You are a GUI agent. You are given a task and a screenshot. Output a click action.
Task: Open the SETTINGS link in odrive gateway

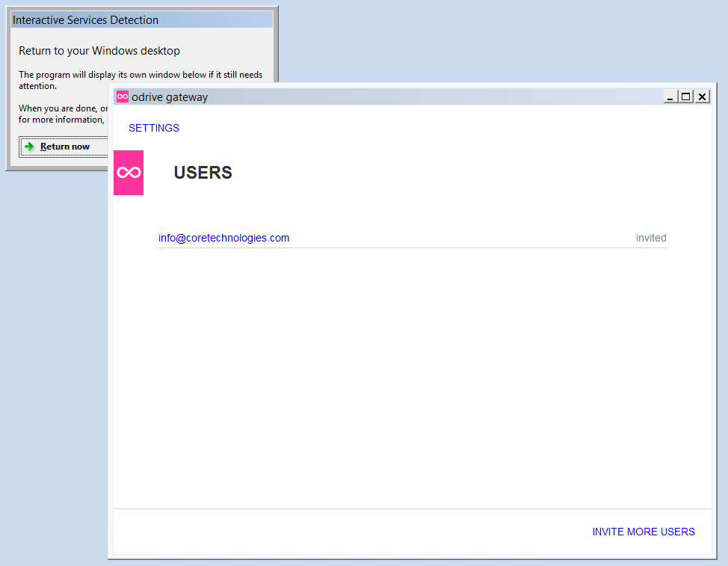pyautogui.click(x=154, y=128)
